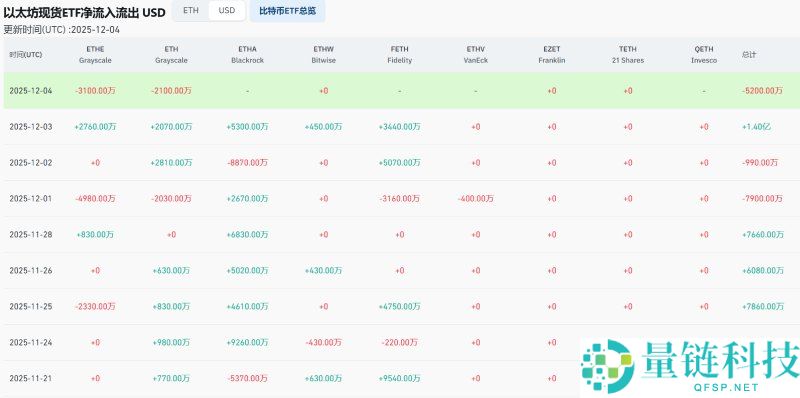
Task: Click the -400.00万 VanEck value
Action: click(476, 198)
